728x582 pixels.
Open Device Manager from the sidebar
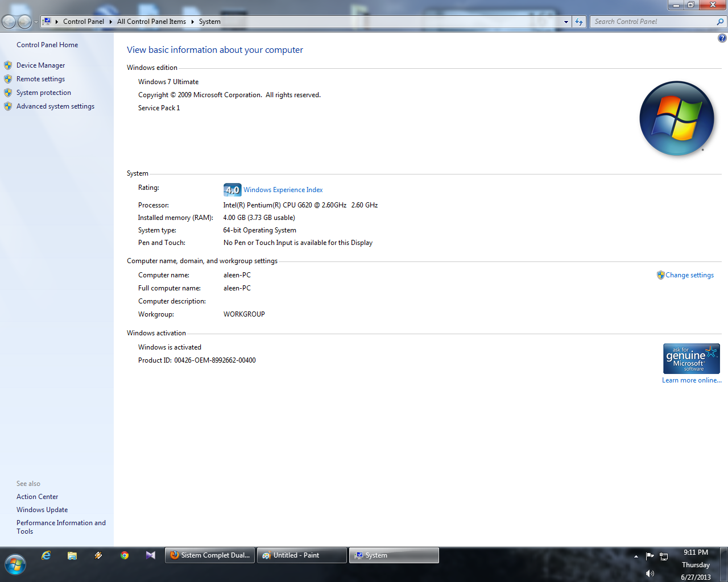coord(40,65)
